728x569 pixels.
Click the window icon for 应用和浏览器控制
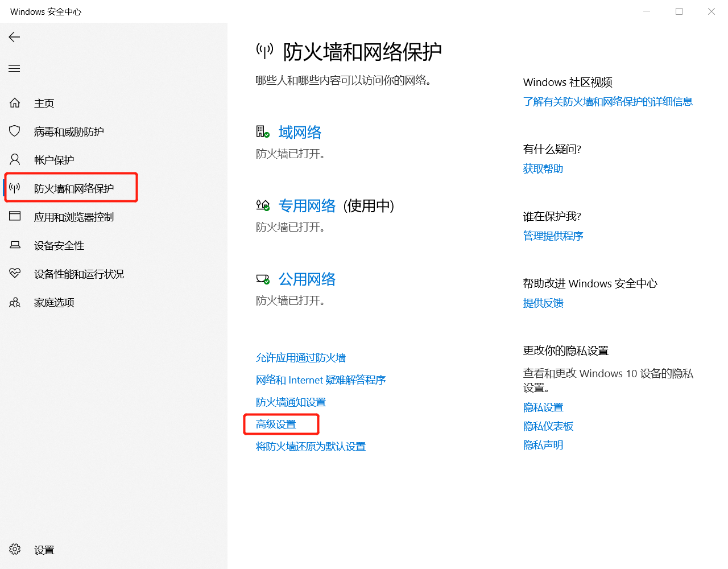click(x=15, y=216)
